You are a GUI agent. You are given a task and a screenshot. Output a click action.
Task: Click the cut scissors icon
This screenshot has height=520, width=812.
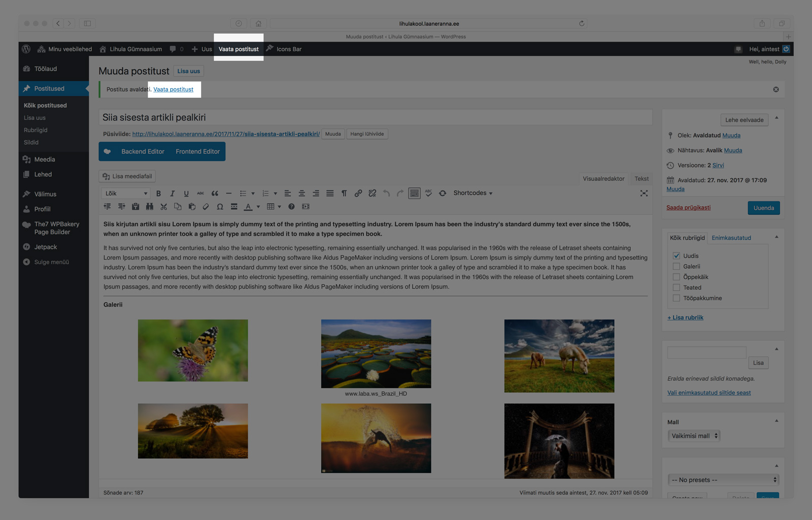[x=163, y=207]
